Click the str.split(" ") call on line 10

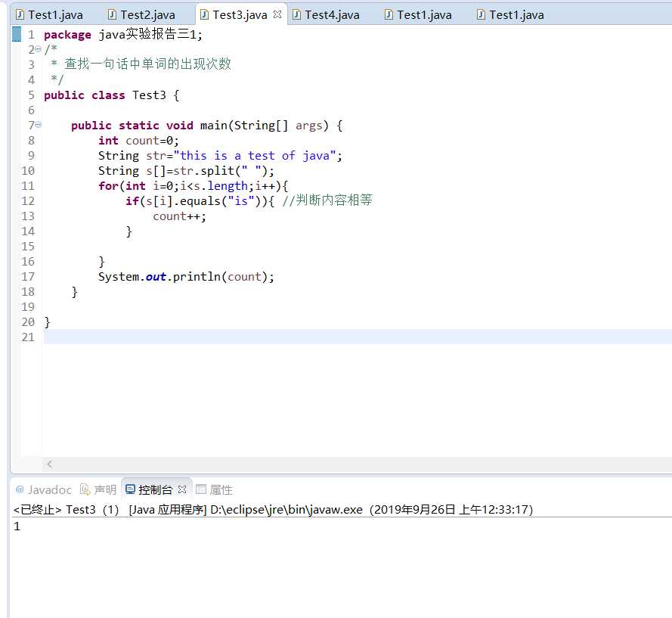(x=221, y=171)
